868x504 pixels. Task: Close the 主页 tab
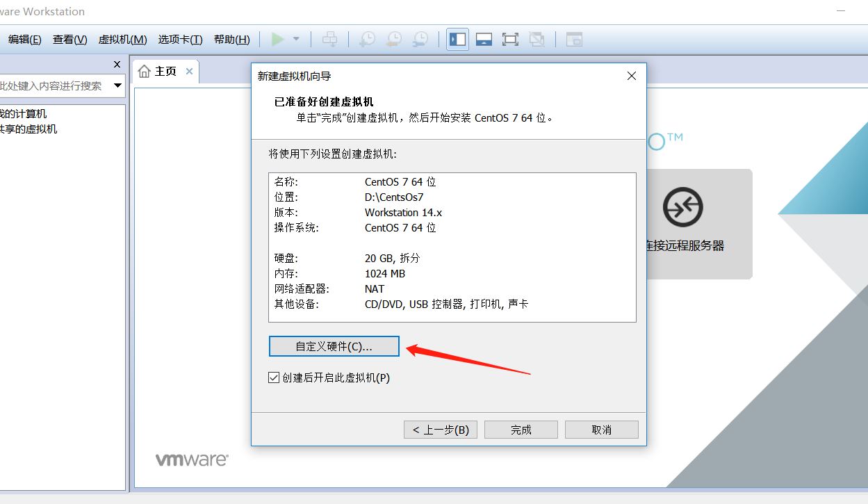[x=189, y=72]
